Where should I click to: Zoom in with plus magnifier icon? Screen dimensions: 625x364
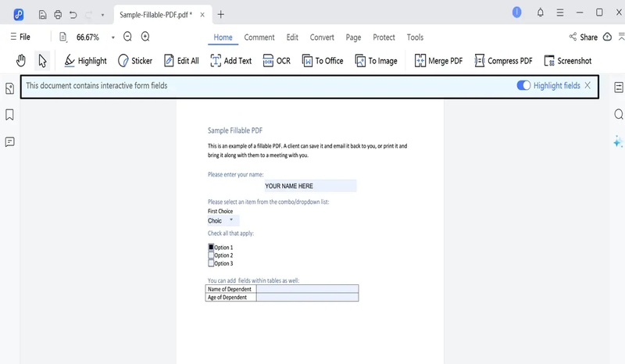(x=145, y=37)
